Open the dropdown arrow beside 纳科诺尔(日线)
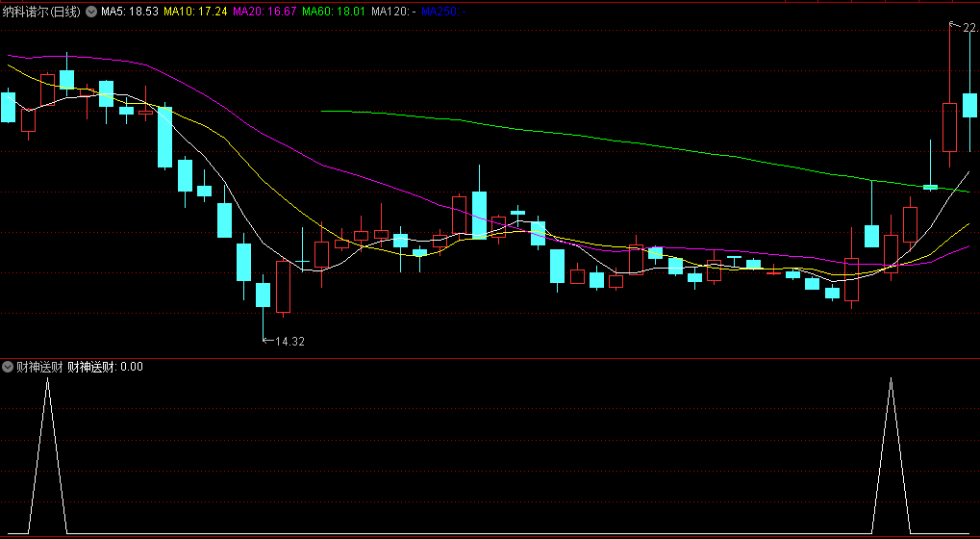Screen dimensions: 980x539 [91, 12]
